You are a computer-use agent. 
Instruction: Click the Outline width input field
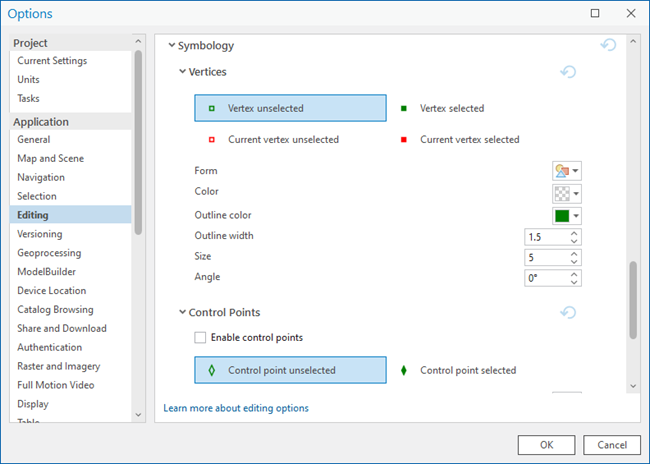545,237
